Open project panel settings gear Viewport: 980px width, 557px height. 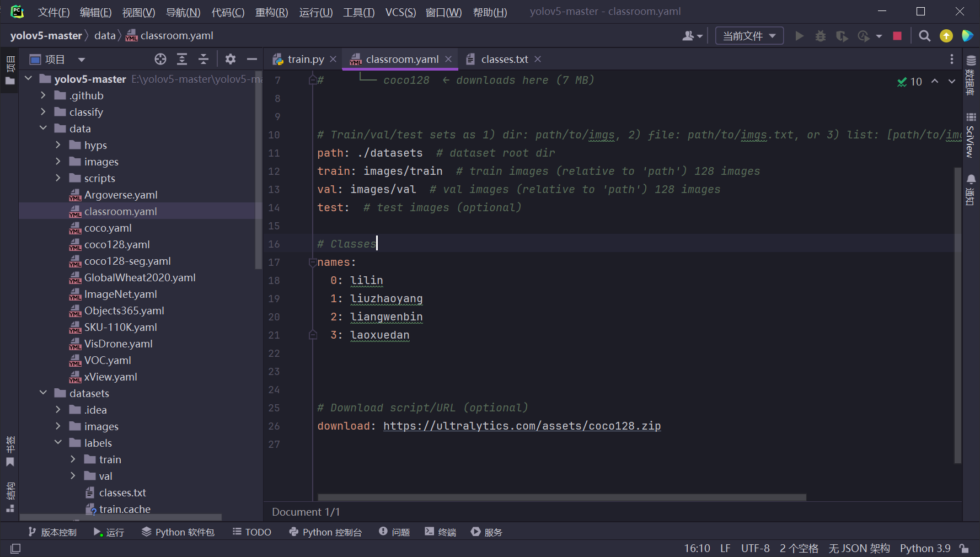click(x=231, y=59)
